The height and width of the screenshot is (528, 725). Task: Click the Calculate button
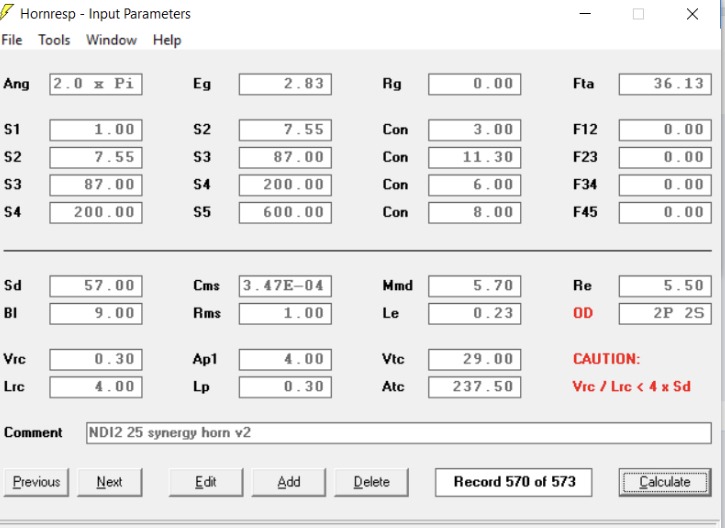click(x=665, y=482)
